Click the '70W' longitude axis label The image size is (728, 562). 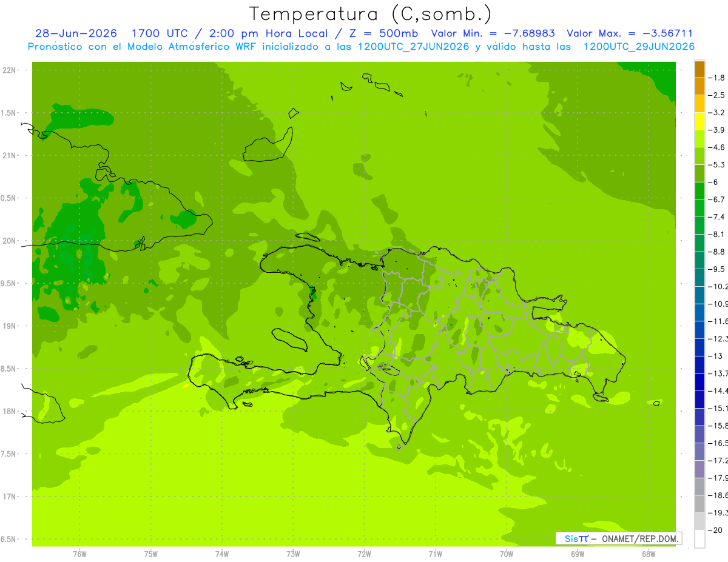click(507, 554)
